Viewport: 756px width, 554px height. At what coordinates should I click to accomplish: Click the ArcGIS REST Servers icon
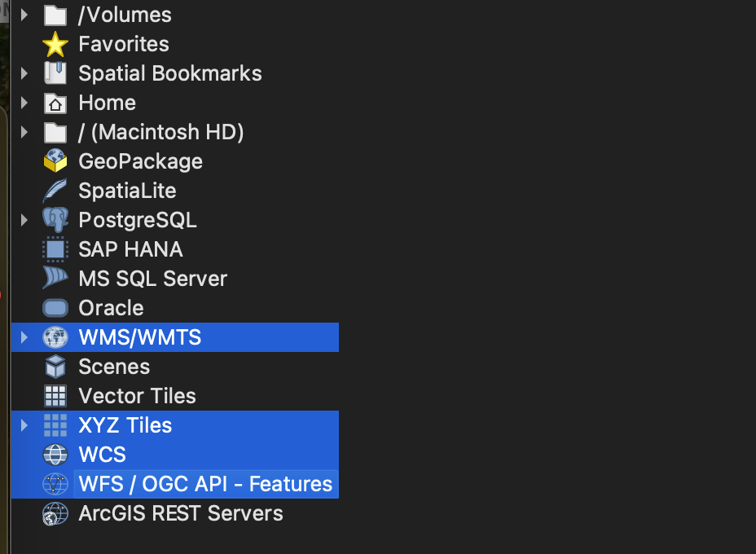point(55,513)
